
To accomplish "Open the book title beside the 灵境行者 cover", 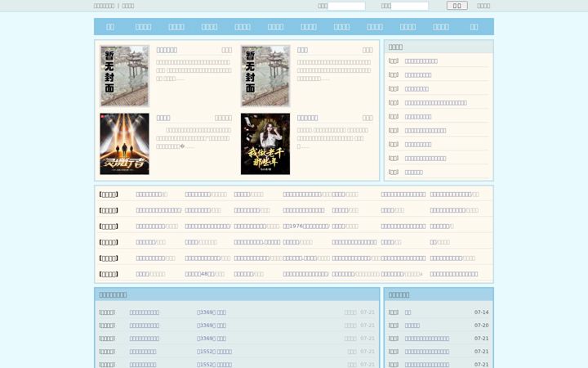I will click(163, 118).
